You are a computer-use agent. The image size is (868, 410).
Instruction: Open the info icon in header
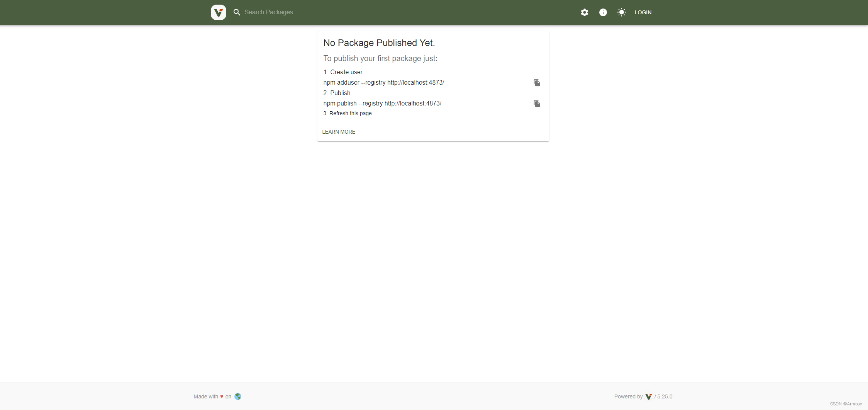tap(603, 12)
